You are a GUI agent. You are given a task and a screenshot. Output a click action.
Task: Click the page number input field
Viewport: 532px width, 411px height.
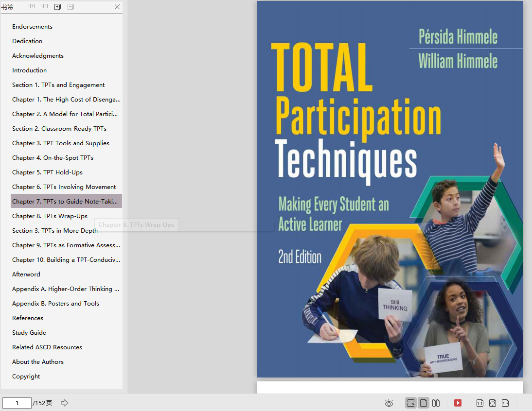coord(17,403)
